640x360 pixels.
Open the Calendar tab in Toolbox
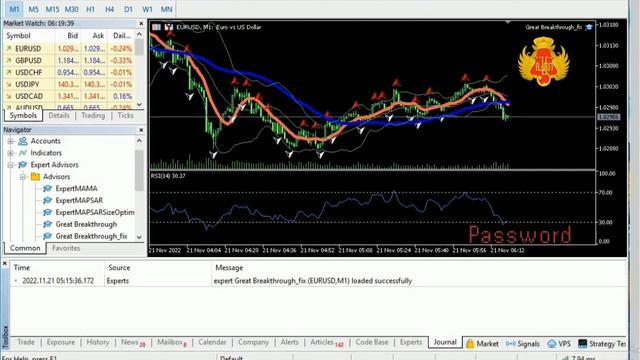pos(212,342)
